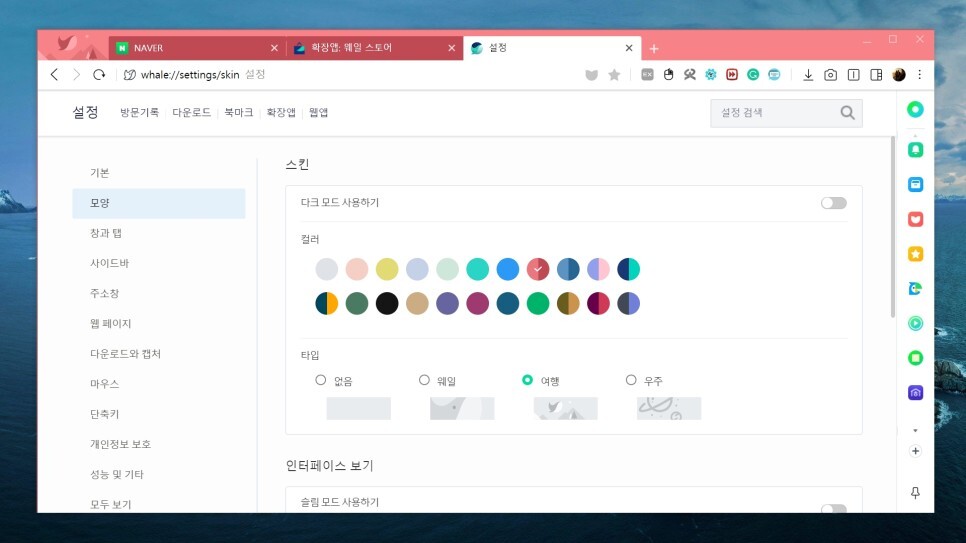The image size is (966, 543).
Task: Click the Grammarly green G extension
Action: [753, 74]
